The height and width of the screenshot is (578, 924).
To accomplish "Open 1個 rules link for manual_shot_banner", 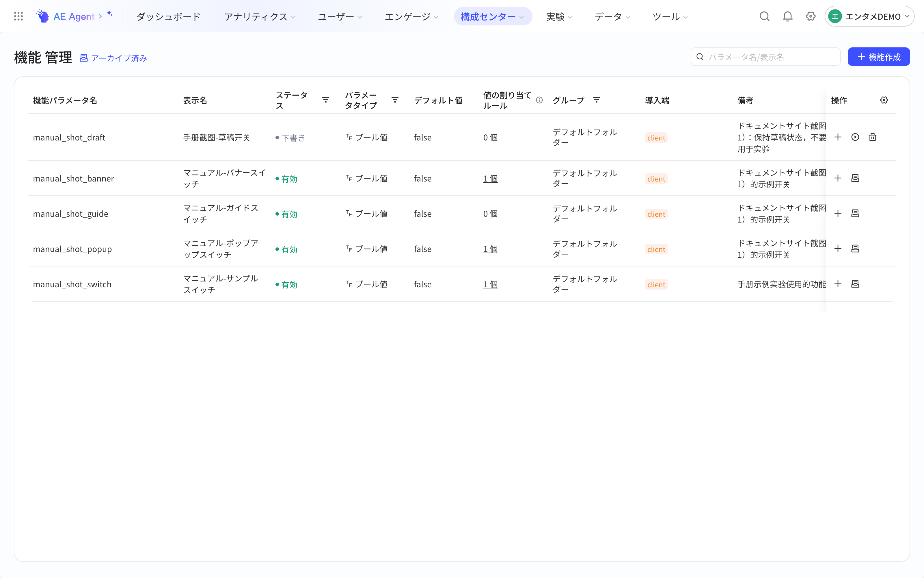I will (x=490, y=179).
